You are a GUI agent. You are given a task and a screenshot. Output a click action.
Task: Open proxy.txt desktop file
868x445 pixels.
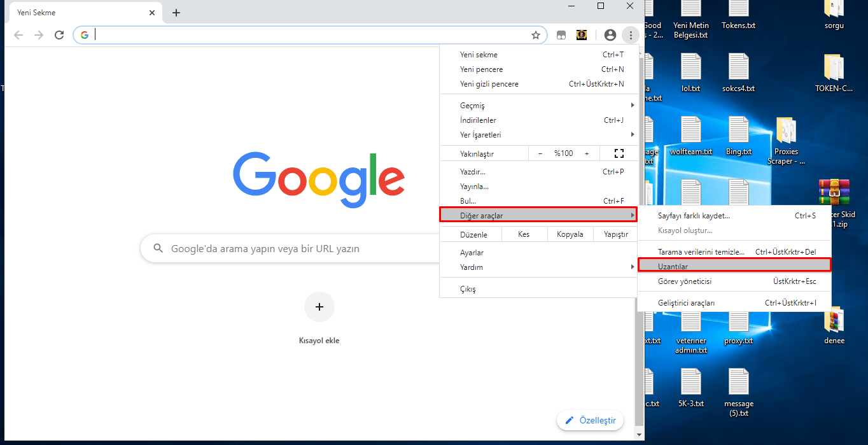[x=739, y=329]
